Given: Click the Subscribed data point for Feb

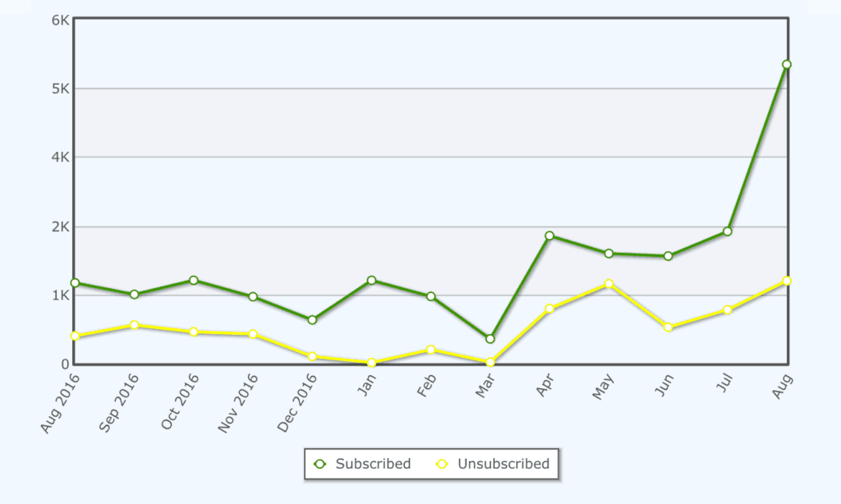Looking at the screenshot, I should tap(430, 296).
